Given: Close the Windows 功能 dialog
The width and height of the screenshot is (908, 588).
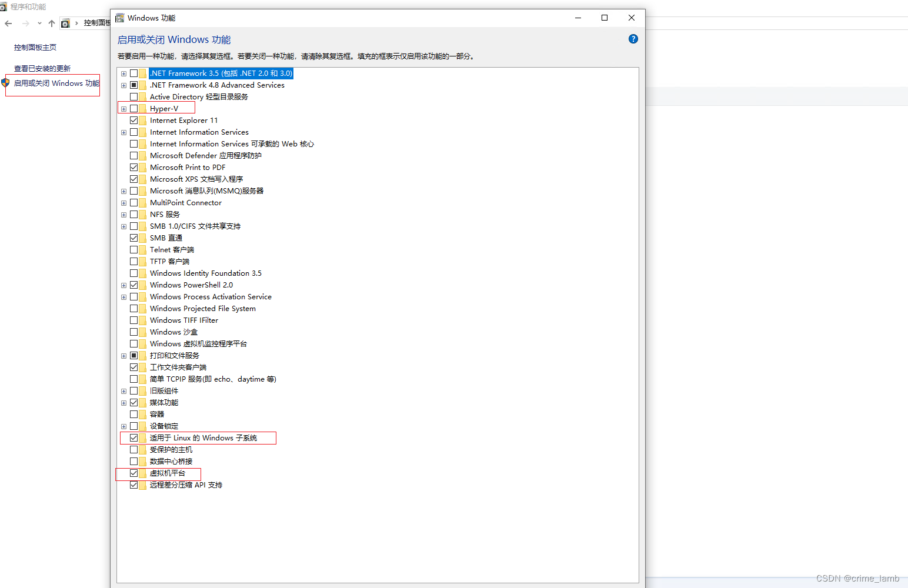Looking at the screenshot, I should pyautogui.click(x=632, y=18).
